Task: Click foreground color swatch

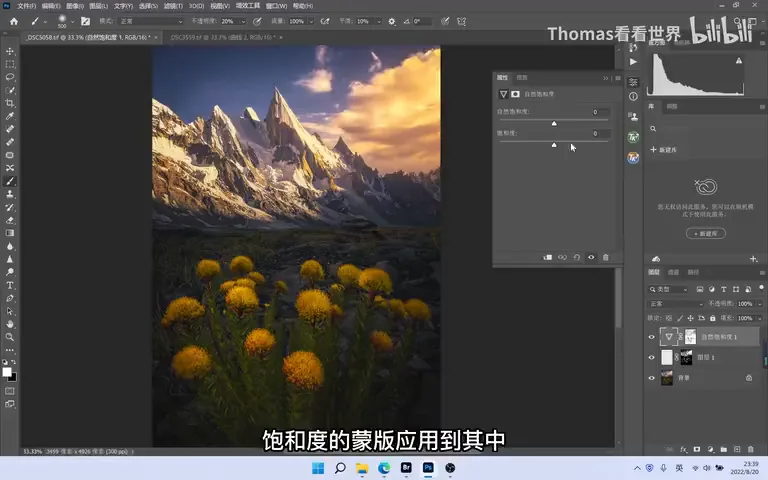Action: (7, 372)
